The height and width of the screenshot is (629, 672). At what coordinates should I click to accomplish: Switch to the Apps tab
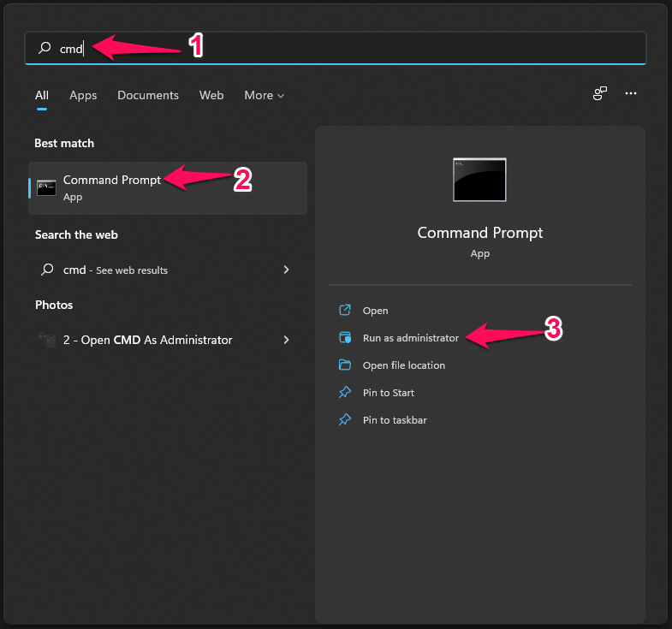point(83,95)
